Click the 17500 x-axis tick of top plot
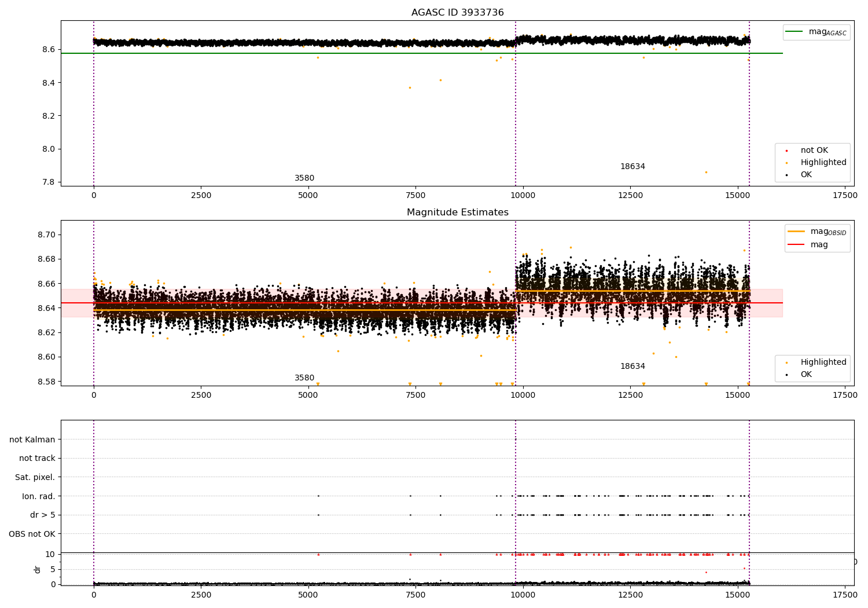The image size is (868, 608). click(x=845, y=196)
